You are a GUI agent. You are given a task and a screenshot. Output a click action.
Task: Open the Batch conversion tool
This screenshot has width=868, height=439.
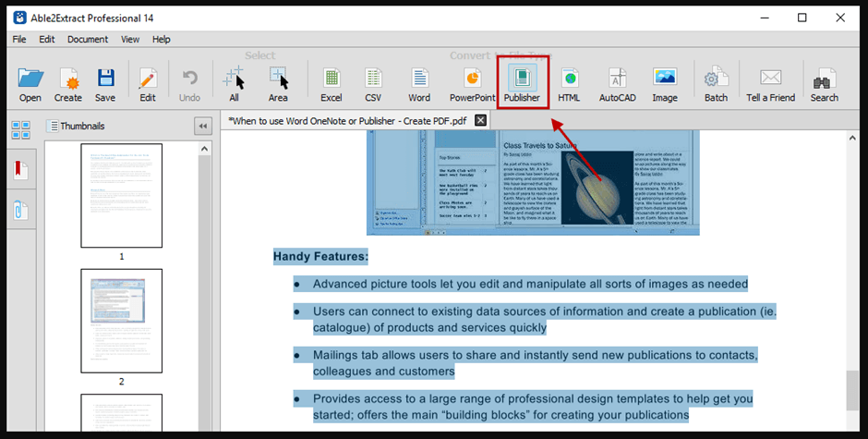[x=716, y=85]
